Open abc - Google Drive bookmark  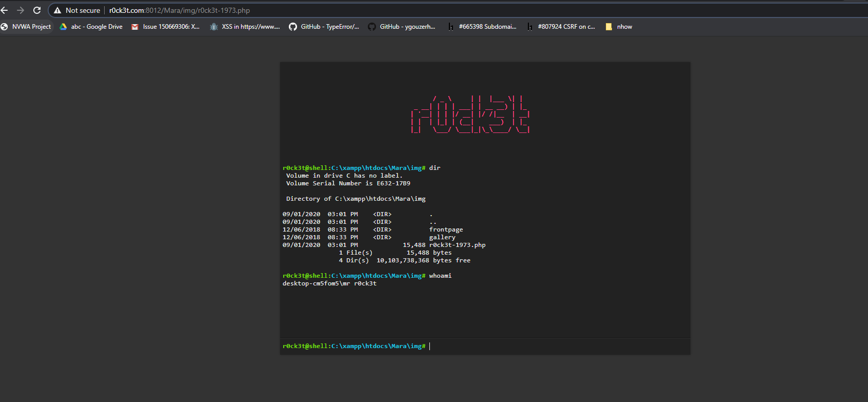click(91, 27)
